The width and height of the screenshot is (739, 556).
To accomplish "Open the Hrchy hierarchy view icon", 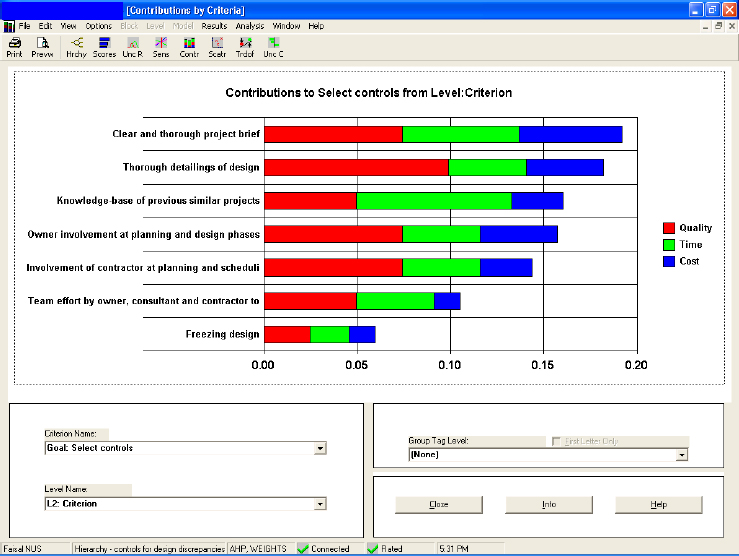I will (76, 47).
